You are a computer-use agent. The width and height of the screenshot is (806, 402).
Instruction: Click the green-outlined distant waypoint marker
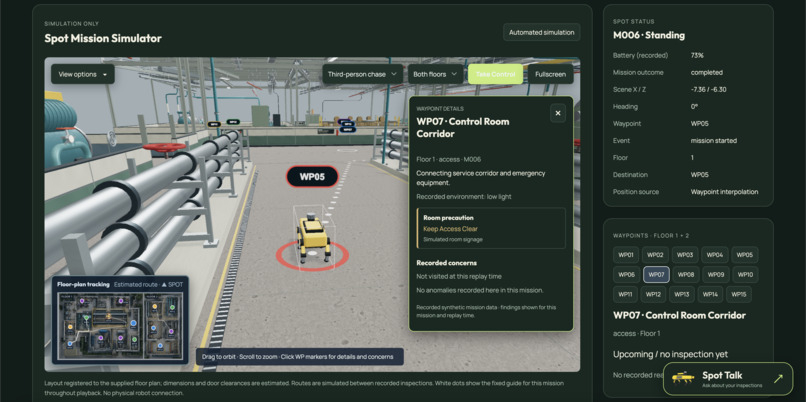pos(233,122)
